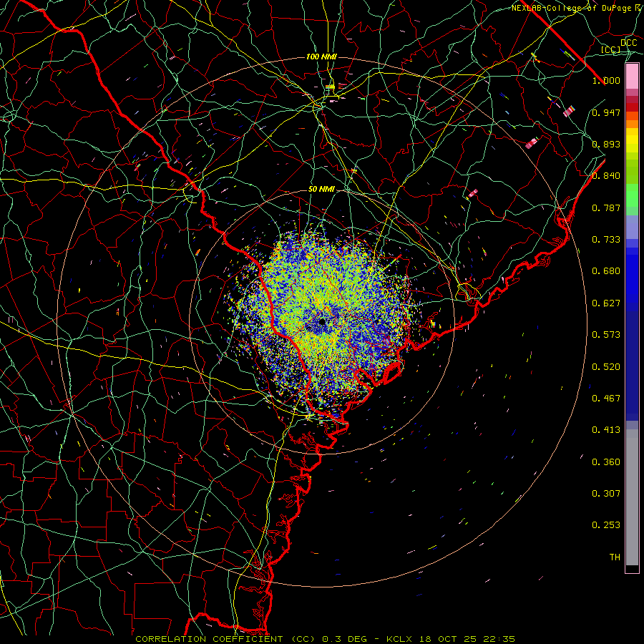Select the 18 OCT 25 date text
644x644 pixels.
coord(448,639)
